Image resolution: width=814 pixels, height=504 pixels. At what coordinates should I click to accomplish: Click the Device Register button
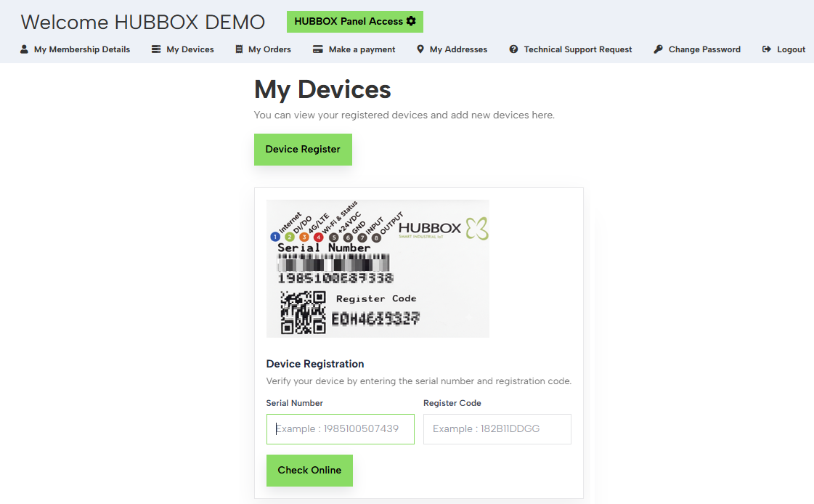[304, 150]
